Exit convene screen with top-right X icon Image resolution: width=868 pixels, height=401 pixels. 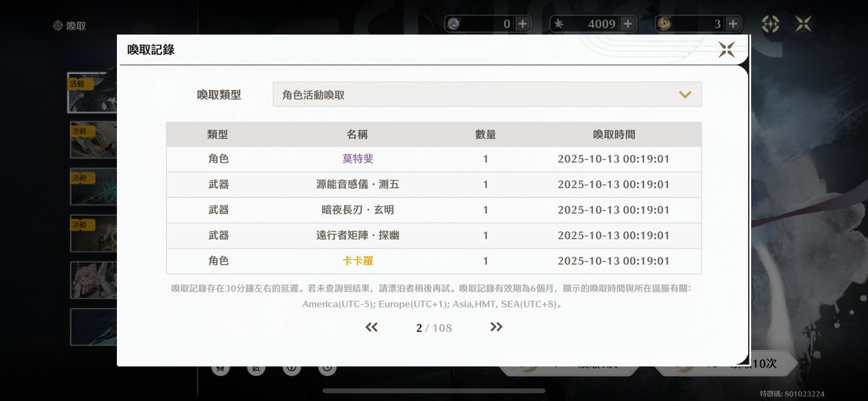coord(803,24)
